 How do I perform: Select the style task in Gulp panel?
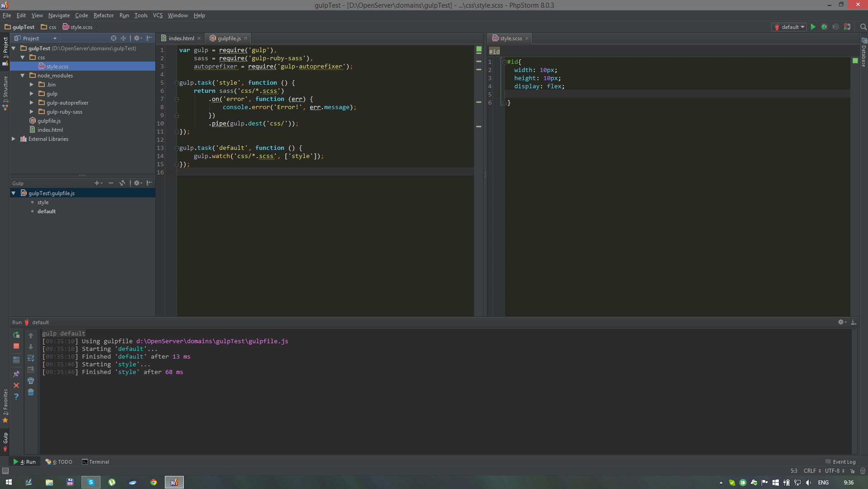pos(43,202)
